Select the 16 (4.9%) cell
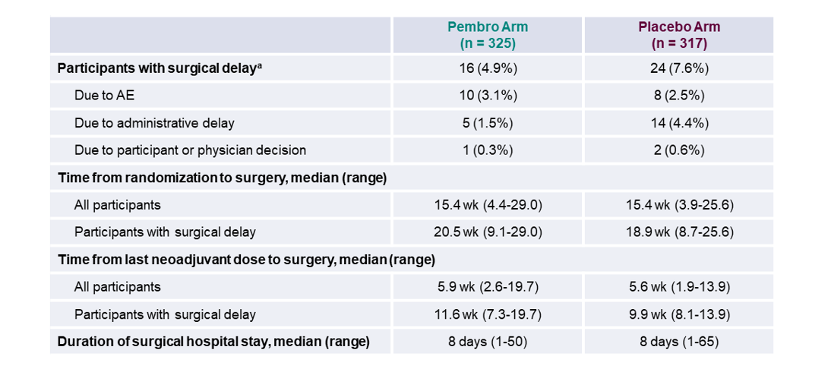832x370 pixels. point(487,68)
